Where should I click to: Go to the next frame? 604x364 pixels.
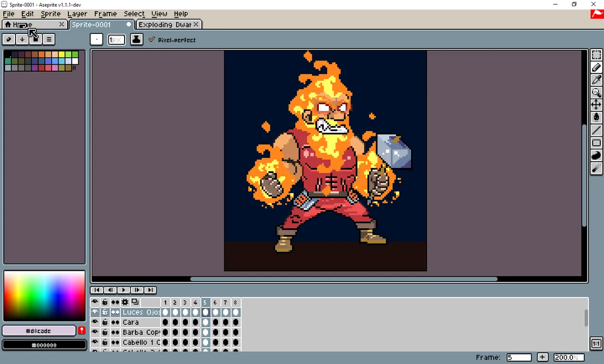[137, 290]
